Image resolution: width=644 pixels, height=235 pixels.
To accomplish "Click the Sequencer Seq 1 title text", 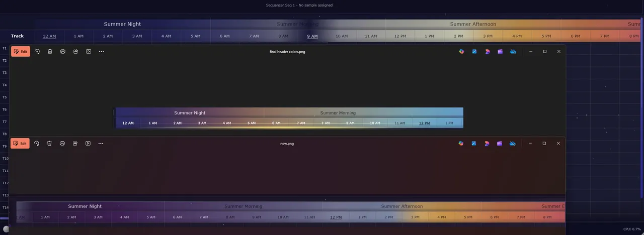I will pos(299,5).
